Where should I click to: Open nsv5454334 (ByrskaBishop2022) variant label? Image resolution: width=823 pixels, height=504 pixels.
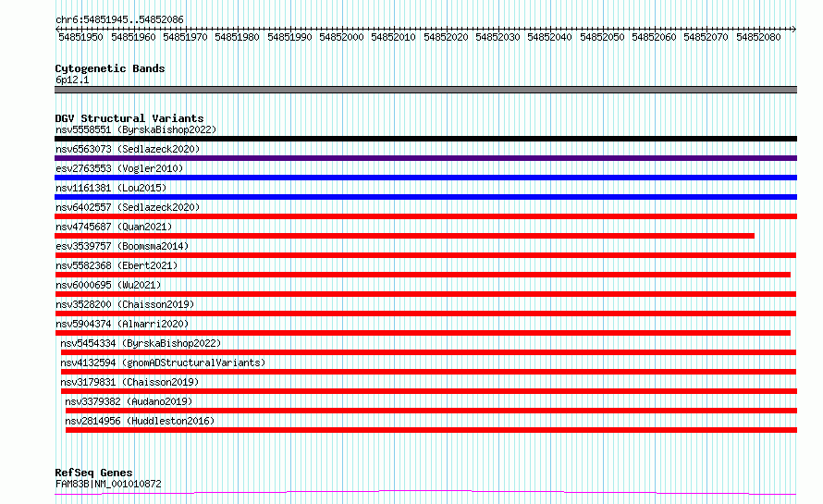[141, 343]
